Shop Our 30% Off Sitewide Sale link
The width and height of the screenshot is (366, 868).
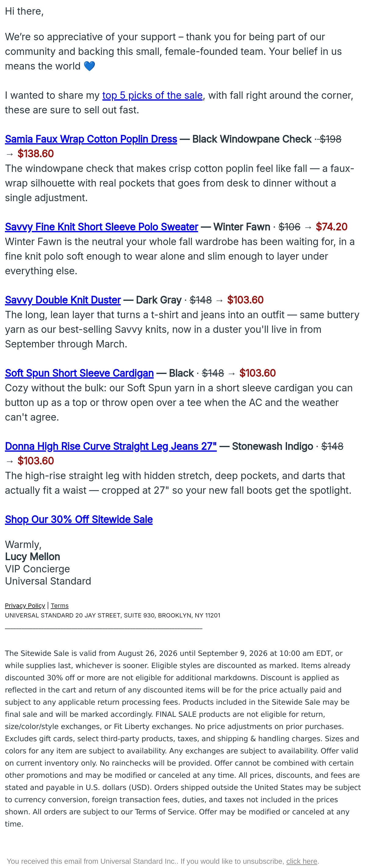(79, 519)
